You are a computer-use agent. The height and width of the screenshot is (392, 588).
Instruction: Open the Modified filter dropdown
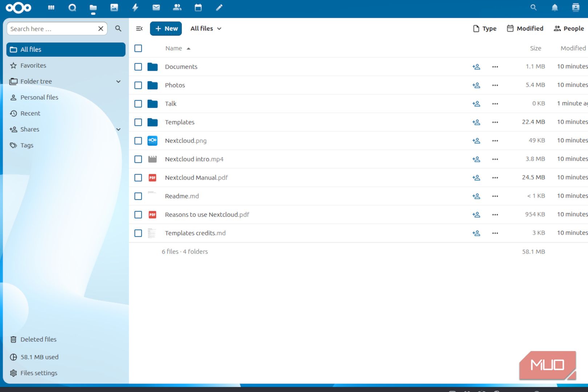click(x=525, y=28)
